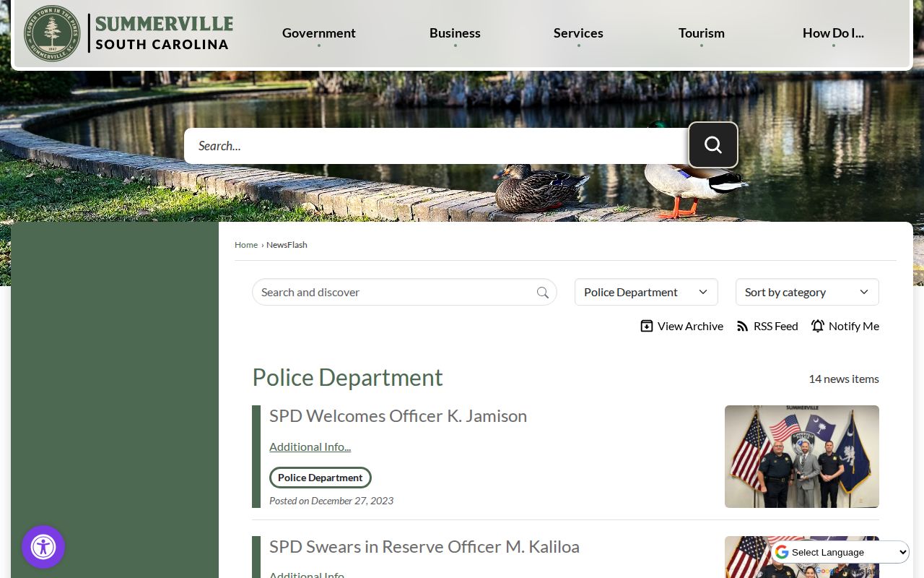Screen dimensions: 924x578
Task: Open the How Do I... menu
Action: pos(833,33)
